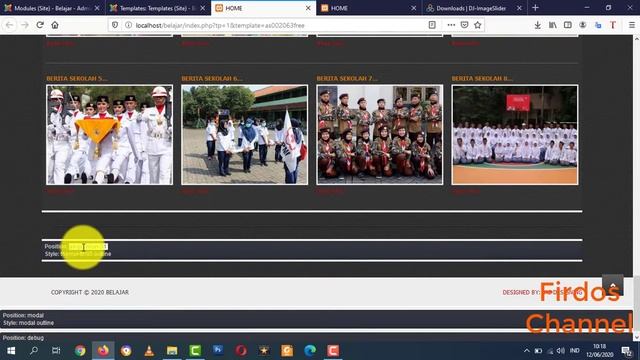Viewport: 640px width, 360px height.
Task: Open the taskbar clock and date
Action: pos(600,351)
